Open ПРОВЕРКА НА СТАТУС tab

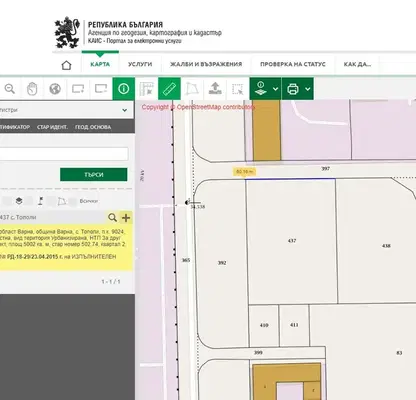pyautogui.click(x=293, y=64)
